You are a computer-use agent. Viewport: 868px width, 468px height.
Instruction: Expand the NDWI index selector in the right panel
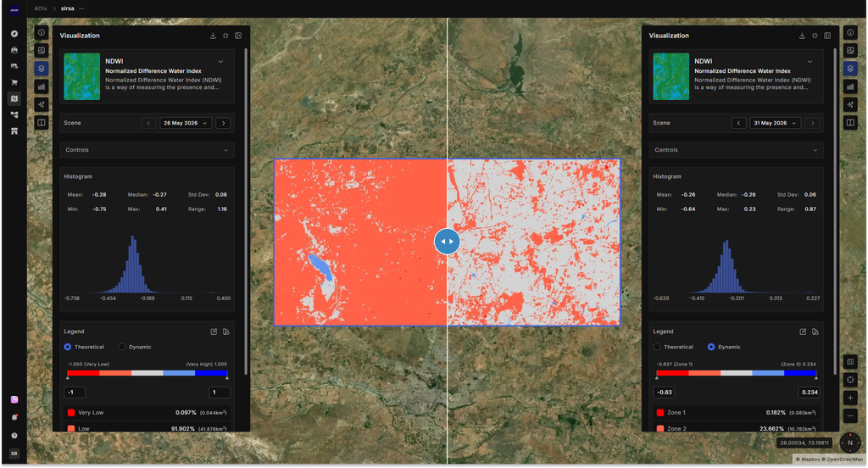coord(810,62)
